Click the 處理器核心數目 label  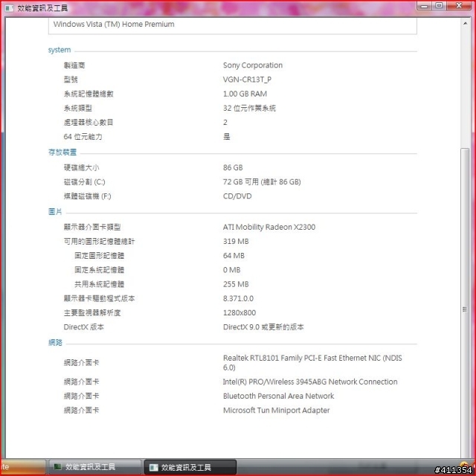pos(89,122)
